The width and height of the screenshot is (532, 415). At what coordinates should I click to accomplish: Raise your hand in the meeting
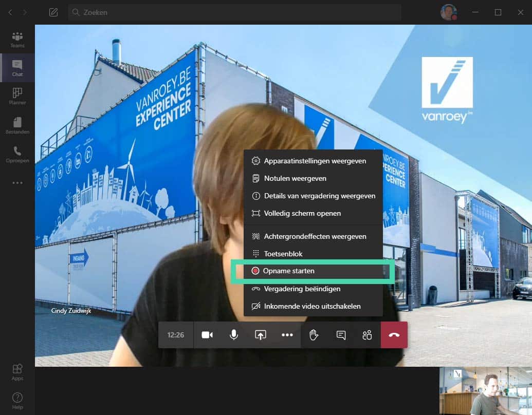click(x=314, y=335)
